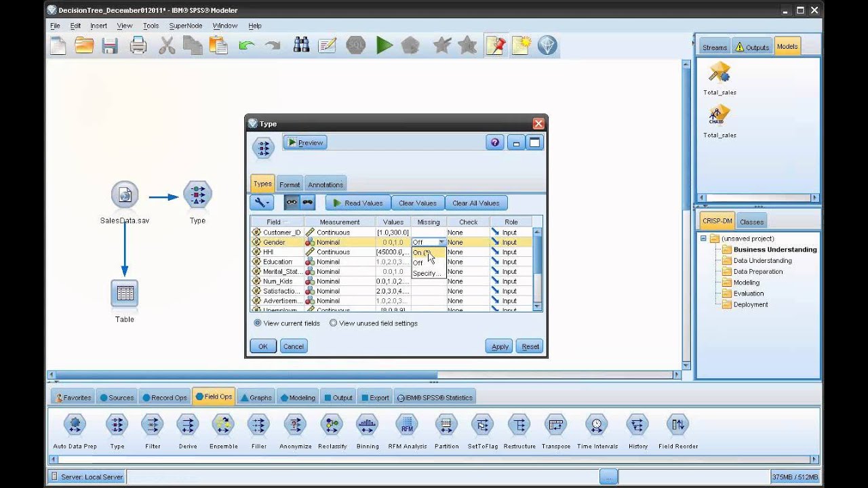868x488 pixels.
Task: Select View current fields radio button
Action: coord(258,323)
